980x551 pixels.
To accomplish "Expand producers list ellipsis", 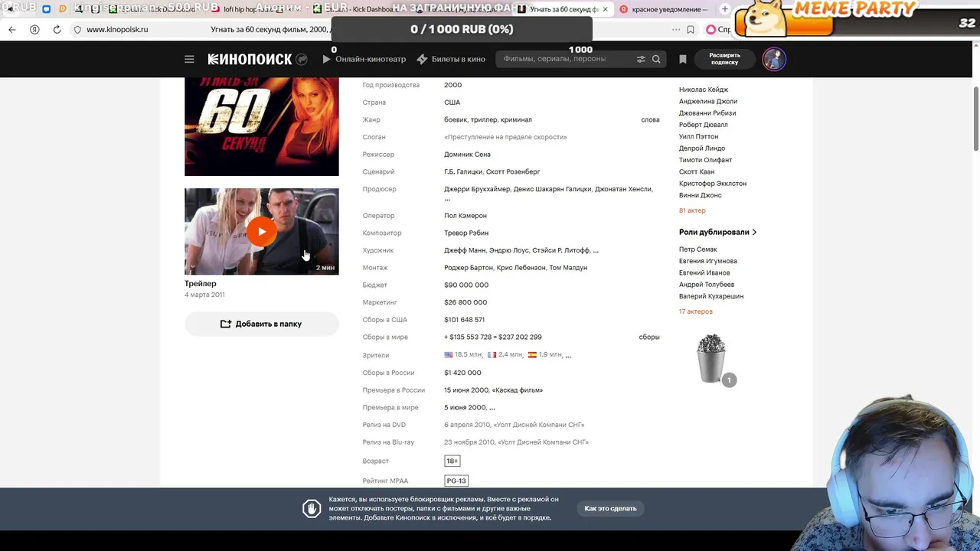I will [x=447, y=199].
